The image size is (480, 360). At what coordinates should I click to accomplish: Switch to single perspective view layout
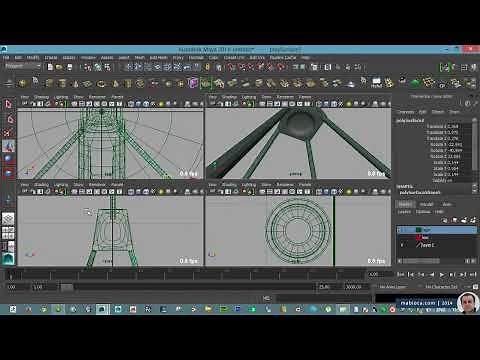tap(8, 218)
